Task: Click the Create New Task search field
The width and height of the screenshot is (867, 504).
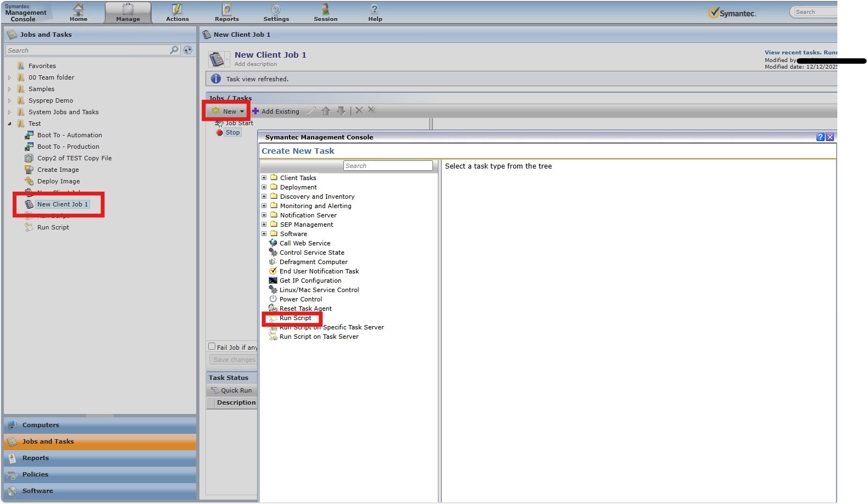Action: click(388, 166)
